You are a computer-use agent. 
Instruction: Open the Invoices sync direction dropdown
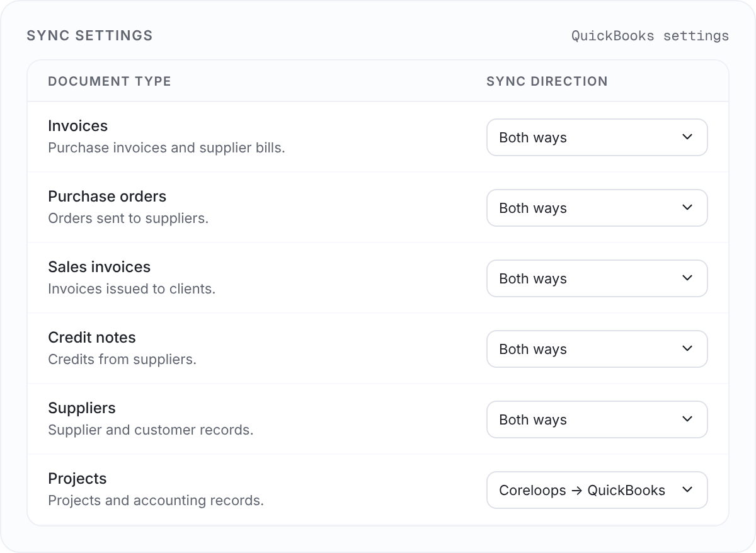click(597, 137)
